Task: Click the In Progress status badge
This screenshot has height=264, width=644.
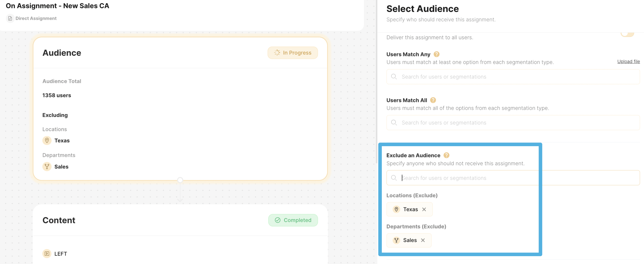Action: (292, 53)
